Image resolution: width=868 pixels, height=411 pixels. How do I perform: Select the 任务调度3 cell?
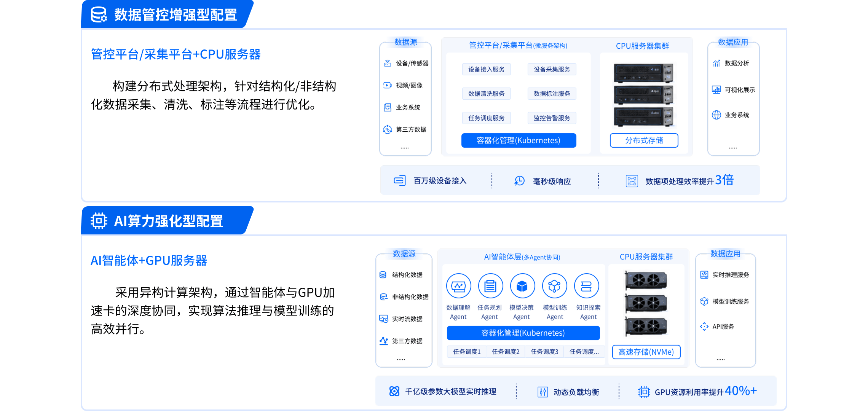[544, 352]
